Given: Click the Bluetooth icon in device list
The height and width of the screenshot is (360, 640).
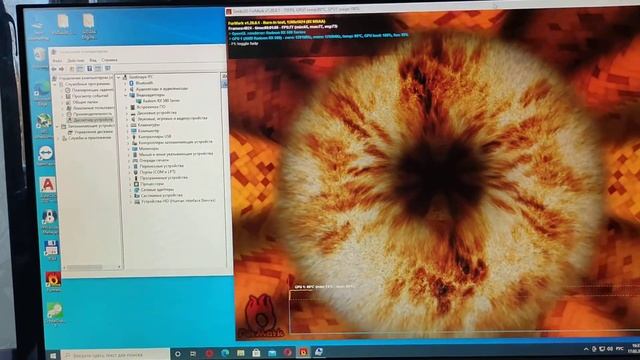Looking at the screenshot, I should coord(131,83).
